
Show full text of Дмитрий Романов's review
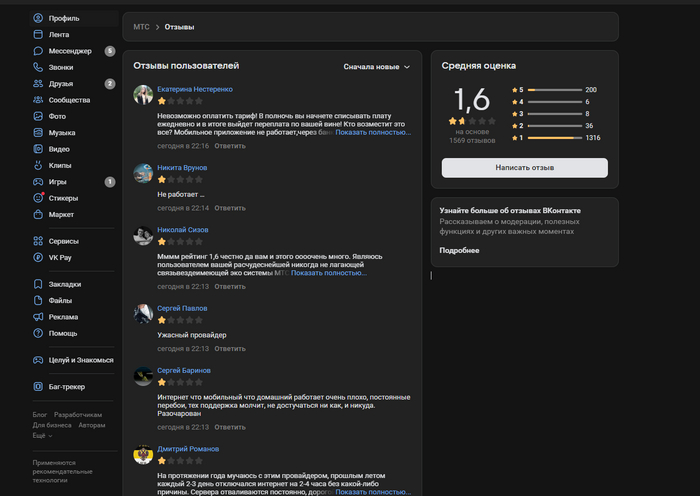point(373,492)
